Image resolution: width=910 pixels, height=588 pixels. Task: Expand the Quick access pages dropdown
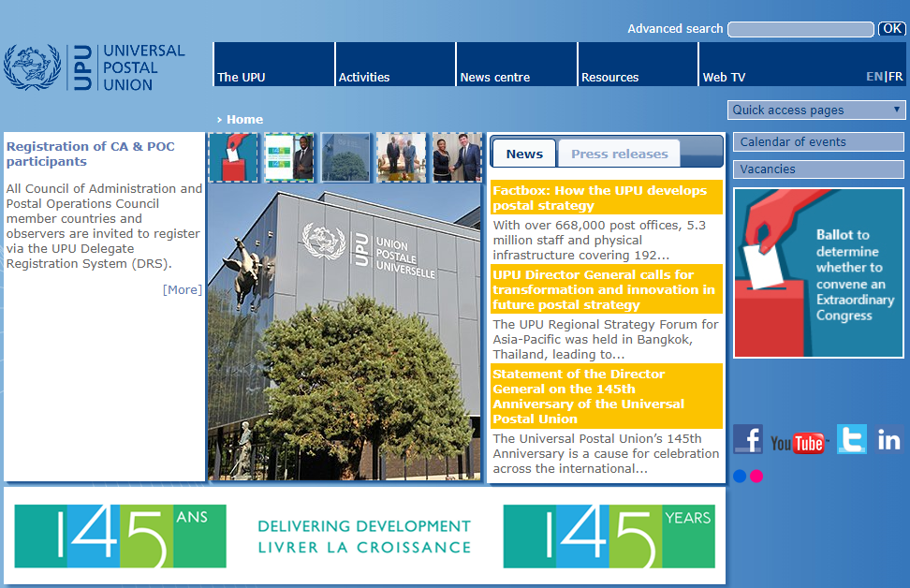pyautogui.click(x=816, y=110)
